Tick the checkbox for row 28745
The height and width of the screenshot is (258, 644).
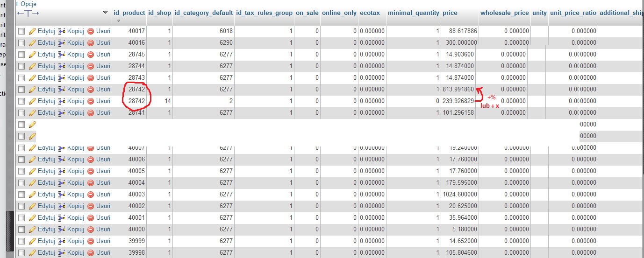coord(21,55)
